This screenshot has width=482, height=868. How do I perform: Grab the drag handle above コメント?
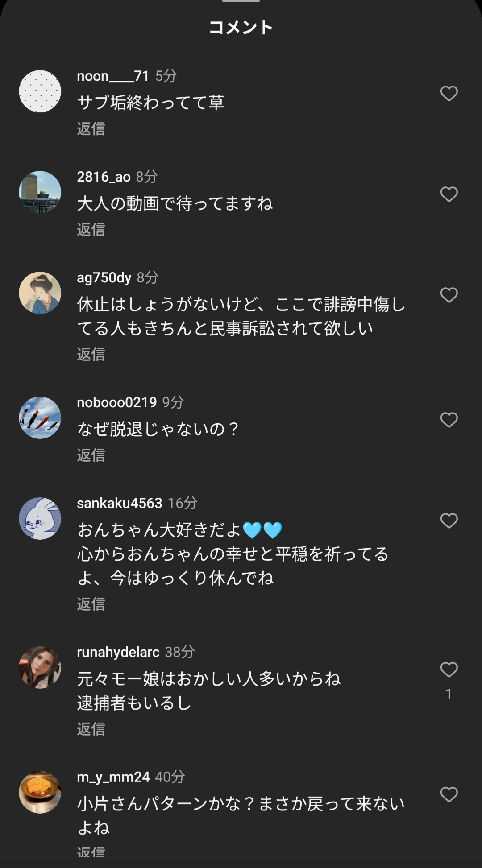pos(241,1)
